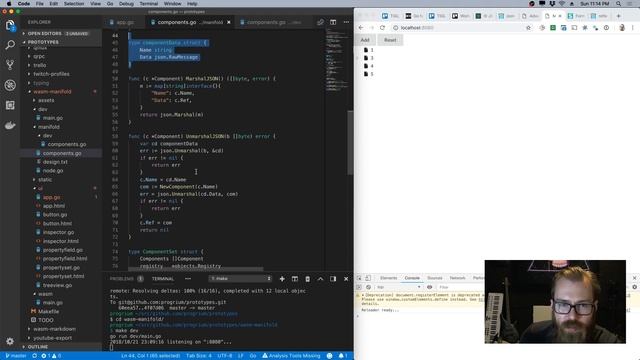Click the master branch in status bar
The height and width of the screenshot is (360, 640).
point(16,356)
